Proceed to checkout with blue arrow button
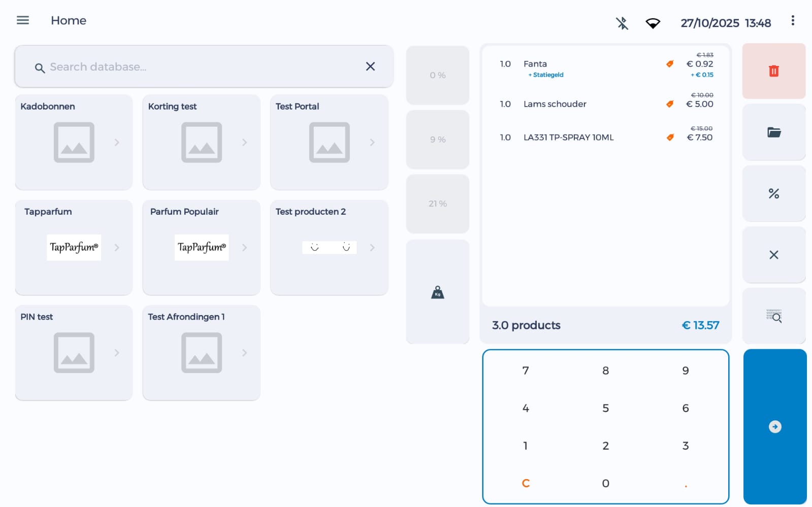812x507 pixels. [x=774, y=427]
